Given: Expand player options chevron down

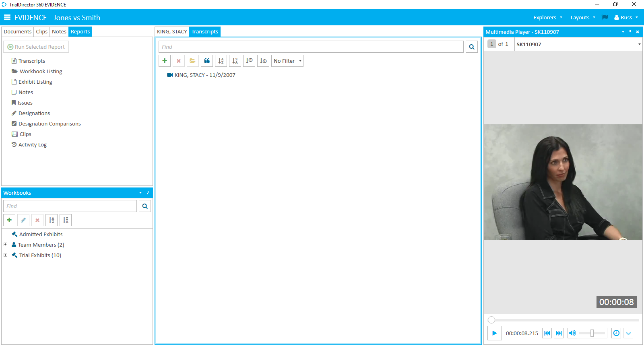Looking at the screenshot, I should coord(629,333).
